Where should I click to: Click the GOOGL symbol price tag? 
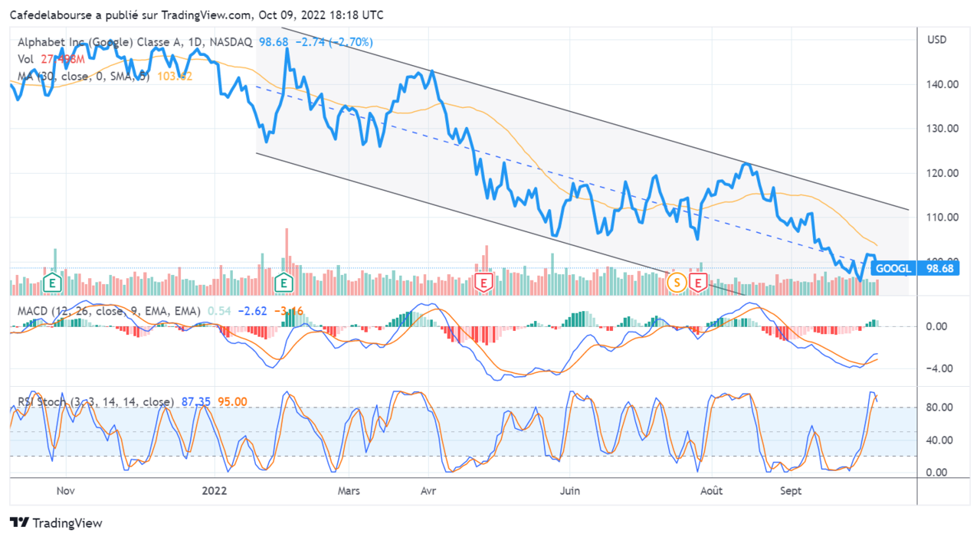[x=893, y=269]
